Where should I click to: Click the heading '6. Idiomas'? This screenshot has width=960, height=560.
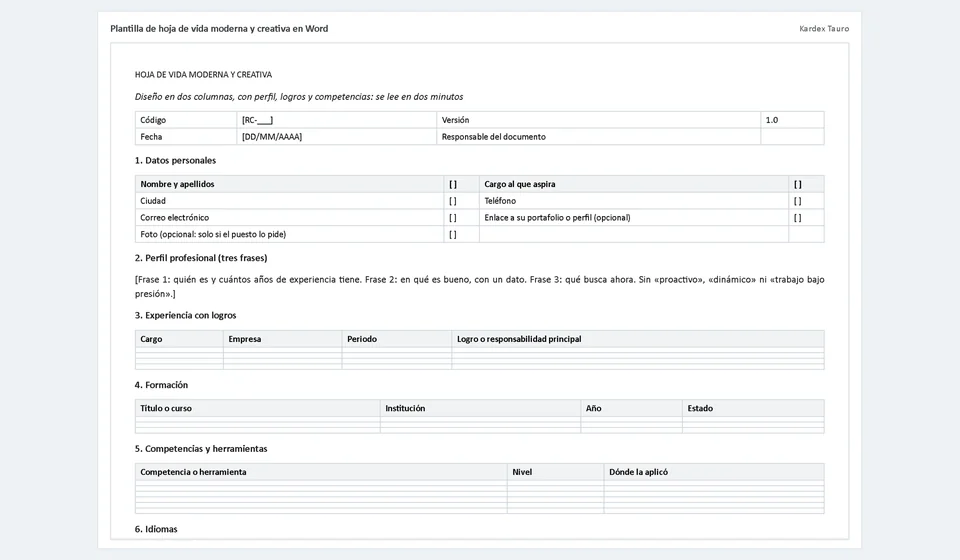(x=156, y=529)
